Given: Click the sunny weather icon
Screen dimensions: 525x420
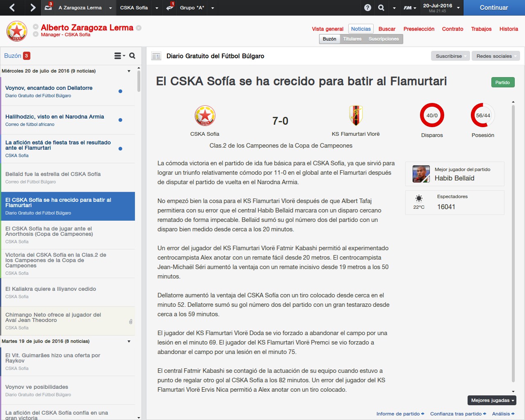Looking at the screenshot, I should [419, 199].
